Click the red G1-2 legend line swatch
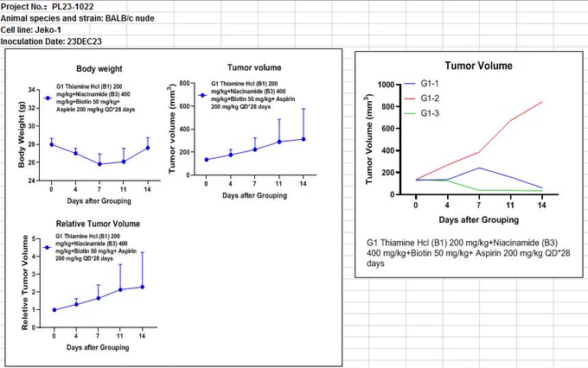This screenshot has height=368, width=588. point(410,98)
